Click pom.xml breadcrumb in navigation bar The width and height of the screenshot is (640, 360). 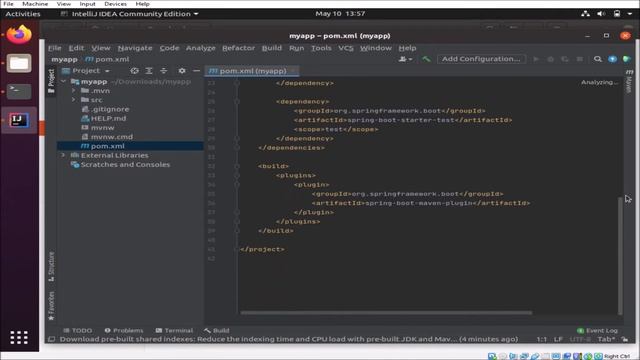click(107, 59)
